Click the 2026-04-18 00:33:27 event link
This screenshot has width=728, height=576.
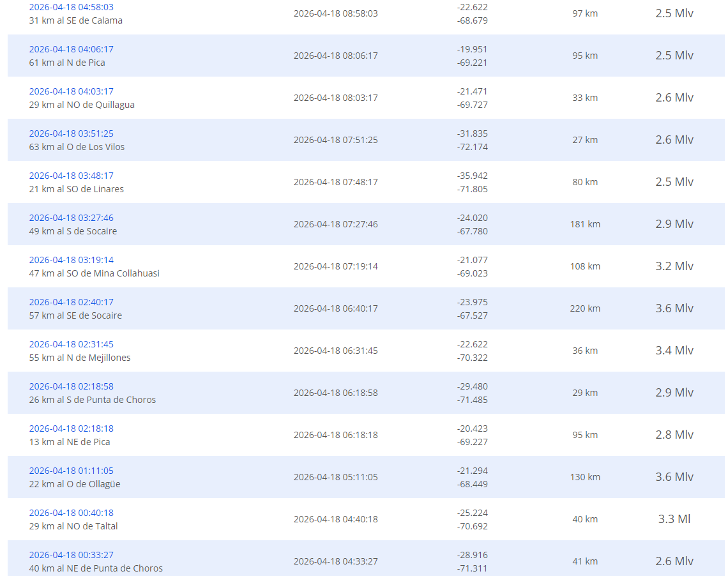click(71, 555)
